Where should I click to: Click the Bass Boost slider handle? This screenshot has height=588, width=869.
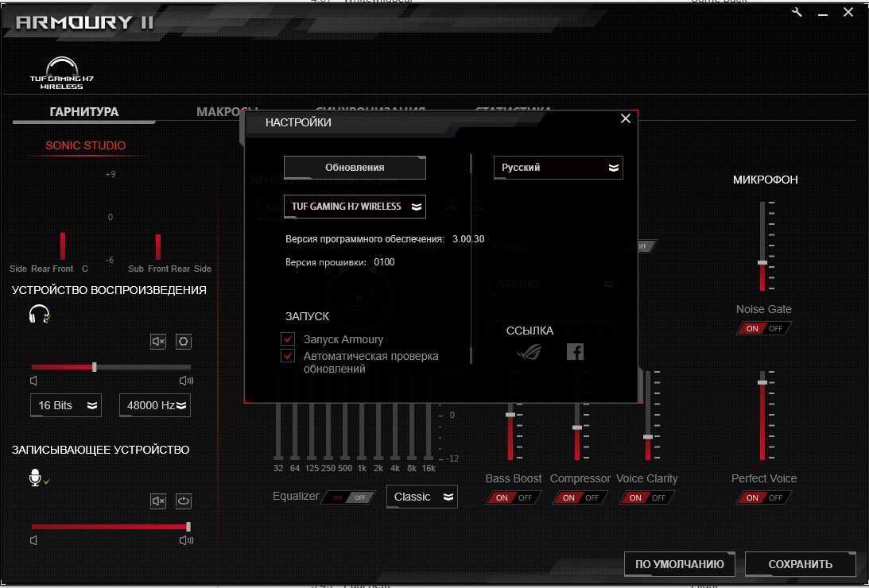point(510,415)
